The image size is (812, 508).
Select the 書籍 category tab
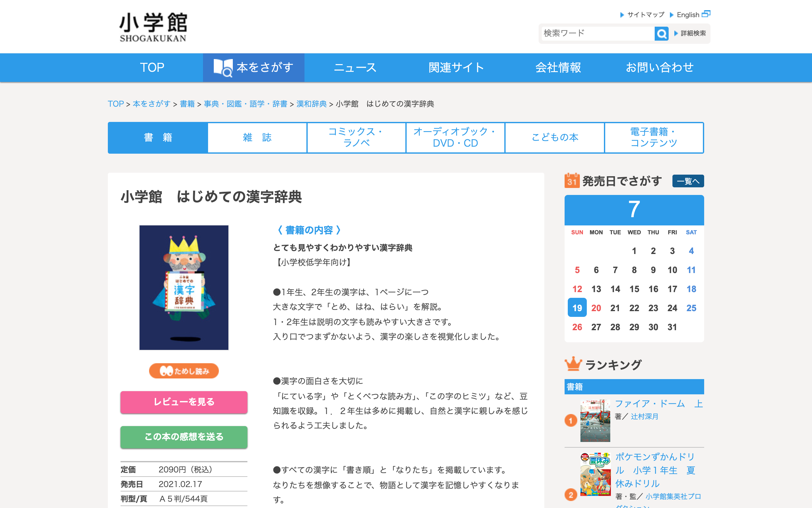[158, 137]
